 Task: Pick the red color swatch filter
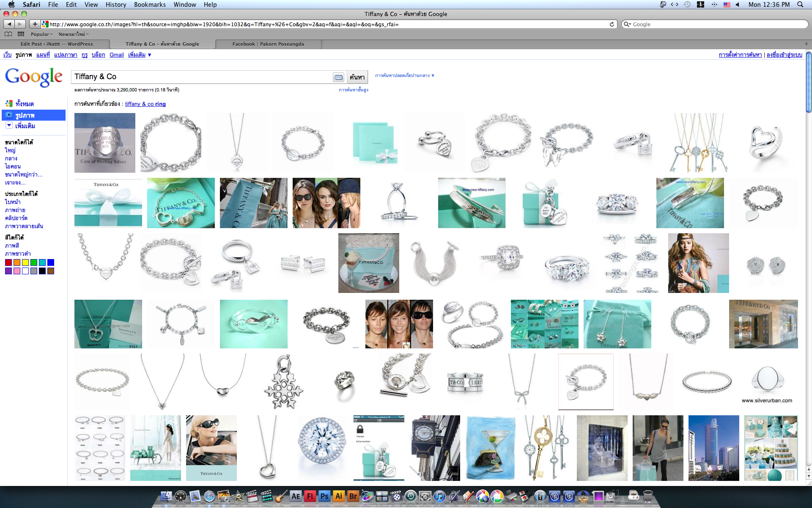tap(8, 262)
